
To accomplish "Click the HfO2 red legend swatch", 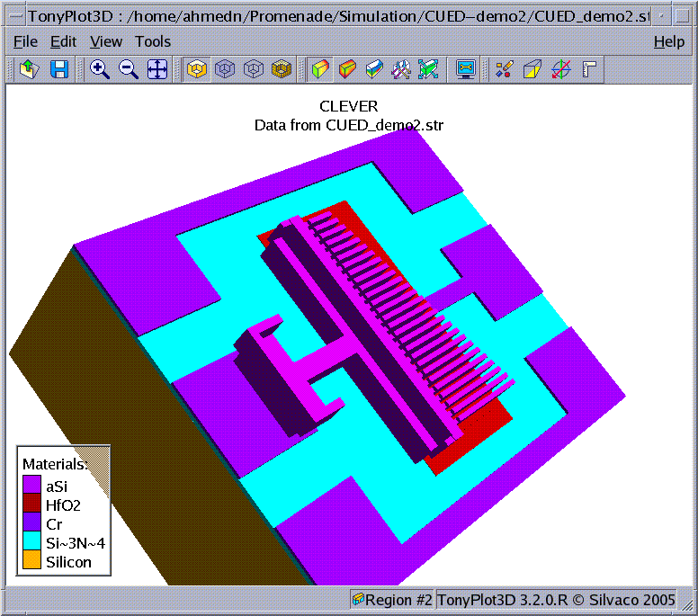I will click(32, 504).
